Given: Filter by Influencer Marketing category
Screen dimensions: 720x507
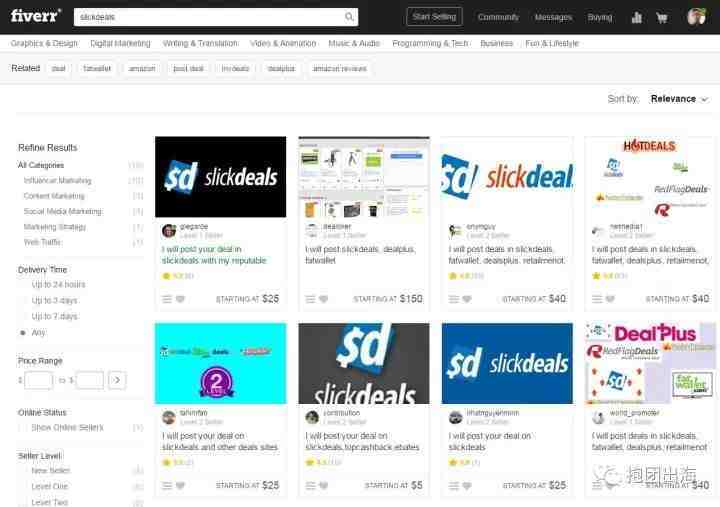Looking at the screenshot, I should point(57,180).
